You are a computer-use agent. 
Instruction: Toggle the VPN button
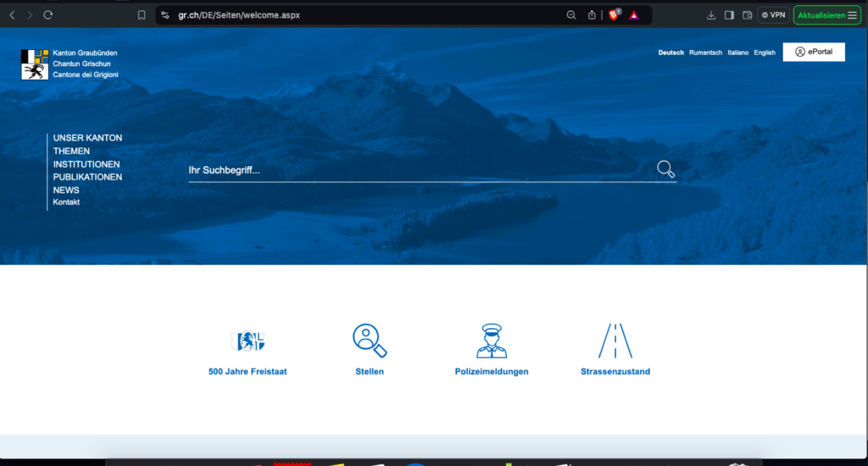click(773, 15)
